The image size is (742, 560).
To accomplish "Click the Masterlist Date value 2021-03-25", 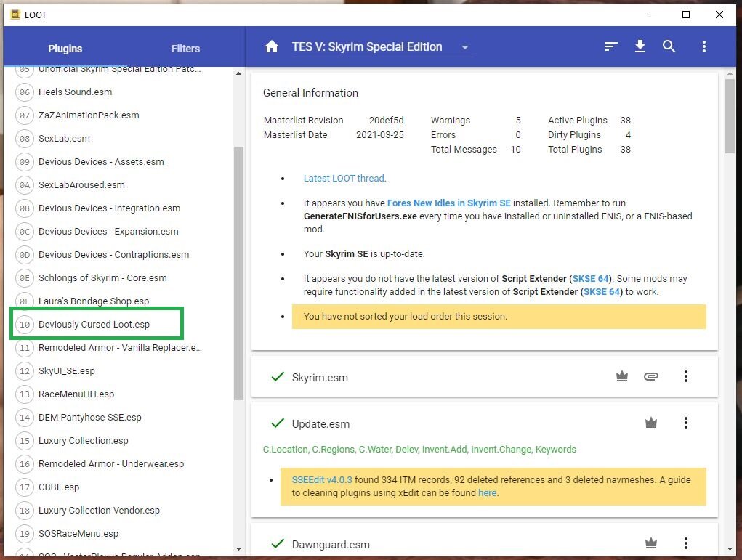I will tap(380, 135).
